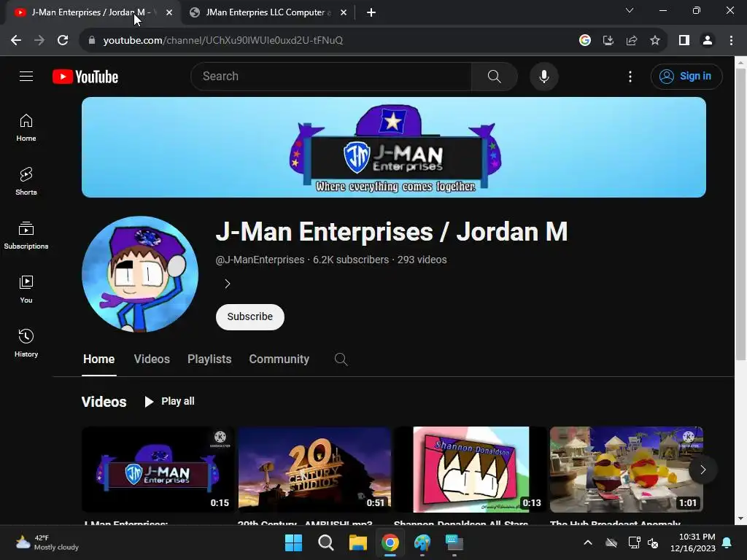The image size is (747, 560).
Task: Open History from the sidebar
Action: [x=26, y=343]
